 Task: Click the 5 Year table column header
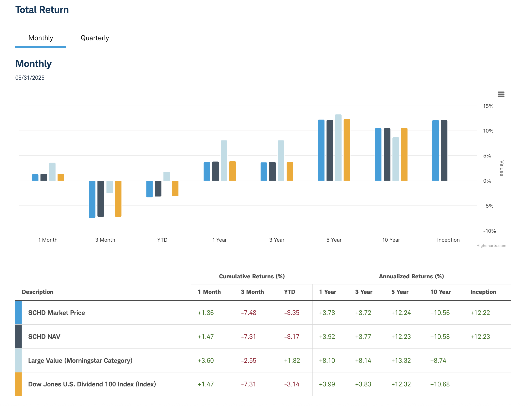[400, 292]
